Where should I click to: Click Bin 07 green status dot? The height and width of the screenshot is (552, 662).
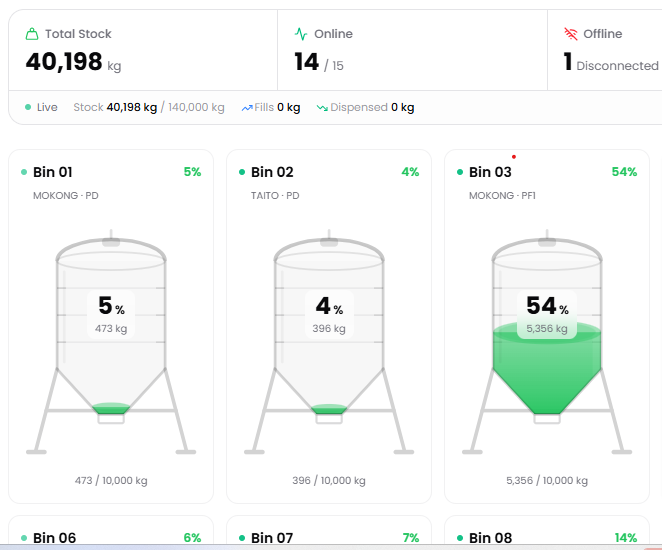coord(242,538)
